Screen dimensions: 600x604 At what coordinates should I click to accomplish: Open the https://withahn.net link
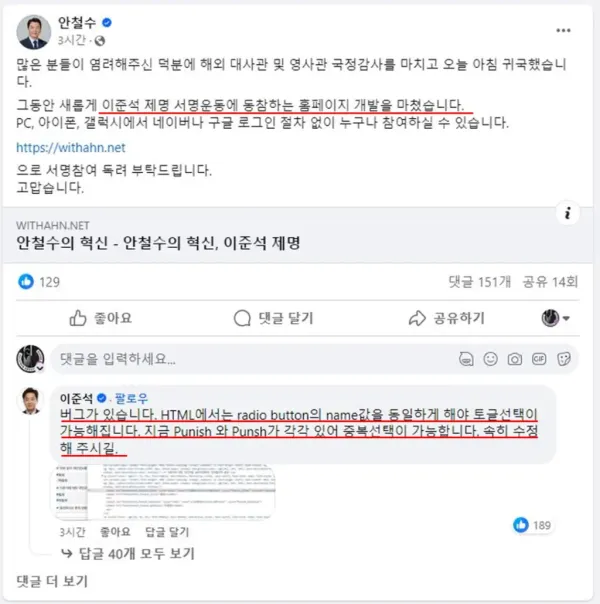71,148
